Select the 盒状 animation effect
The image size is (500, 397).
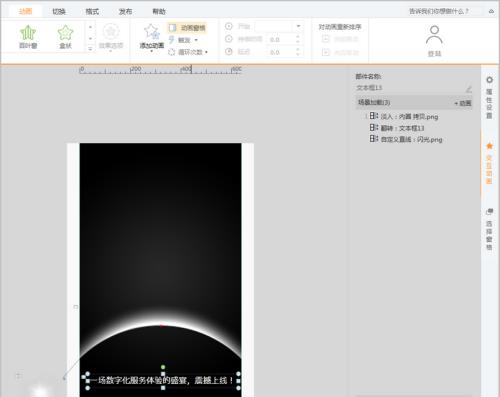(65, 37)
